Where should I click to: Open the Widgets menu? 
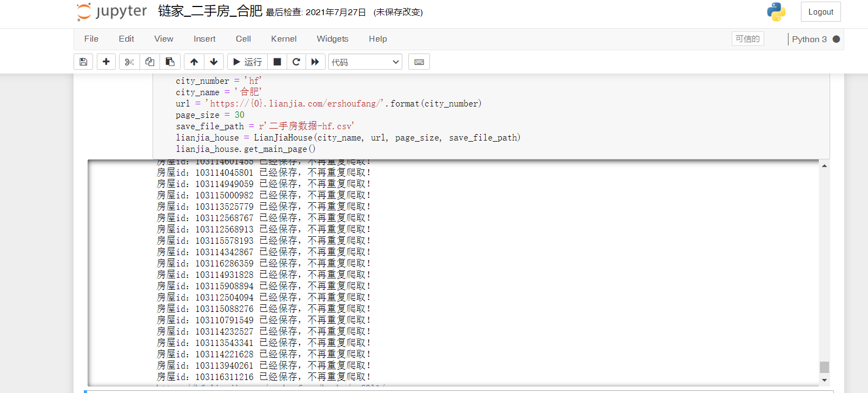tap(333, 39)
